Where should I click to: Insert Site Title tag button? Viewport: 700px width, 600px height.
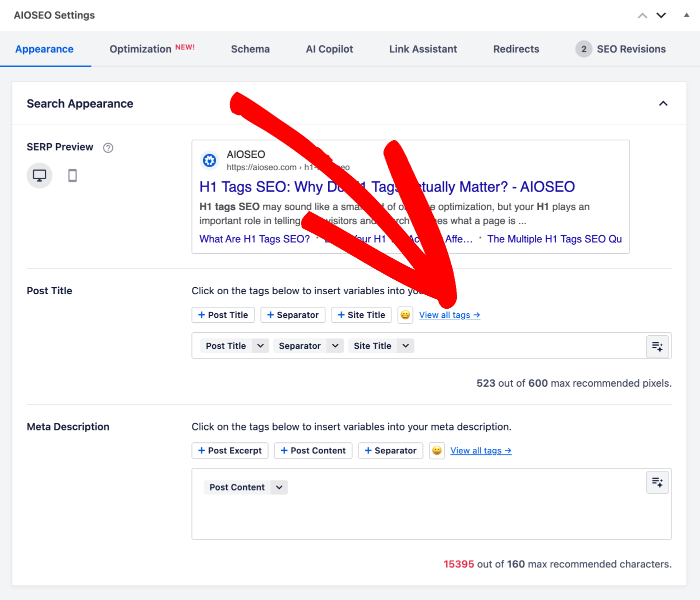tap(361, 315)
